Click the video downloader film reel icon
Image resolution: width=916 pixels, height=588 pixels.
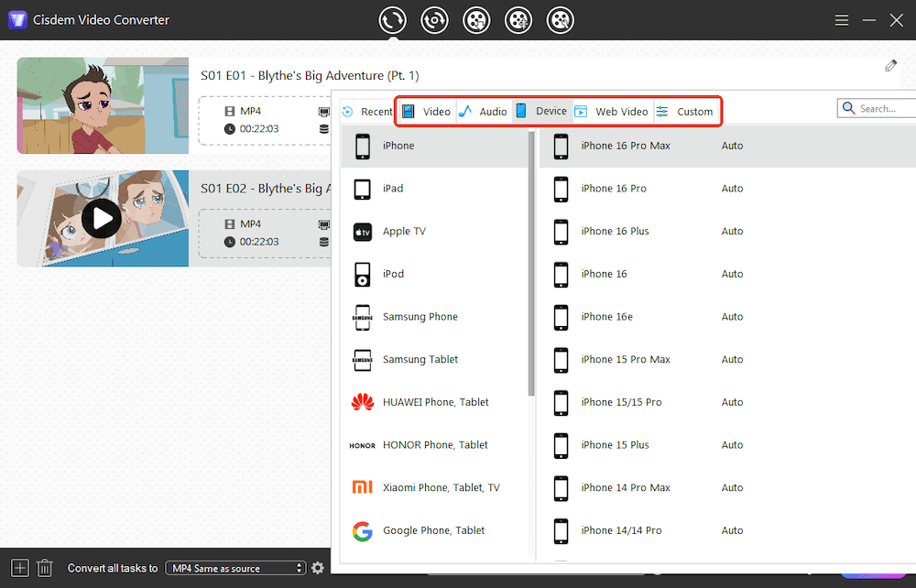476,19
